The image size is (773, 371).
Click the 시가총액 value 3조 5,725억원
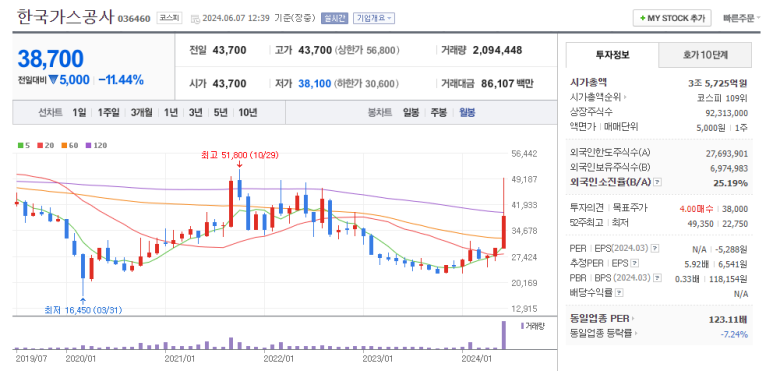coord(718,83)
